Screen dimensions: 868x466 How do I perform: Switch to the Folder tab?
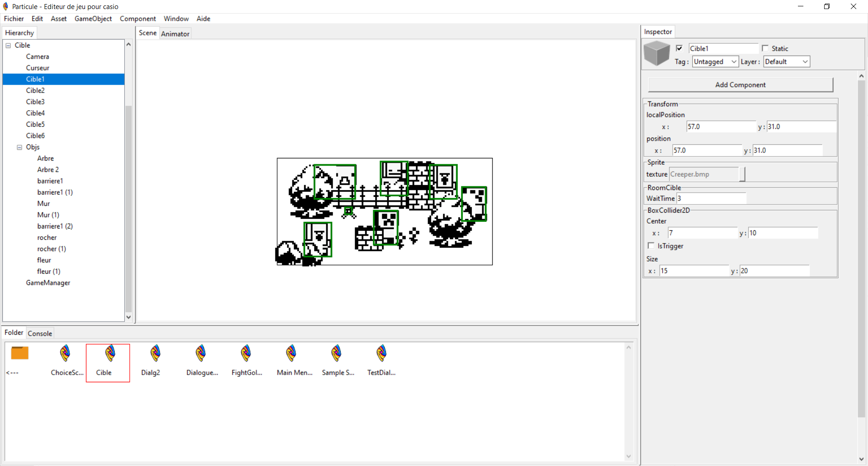[x=14, y=333]
